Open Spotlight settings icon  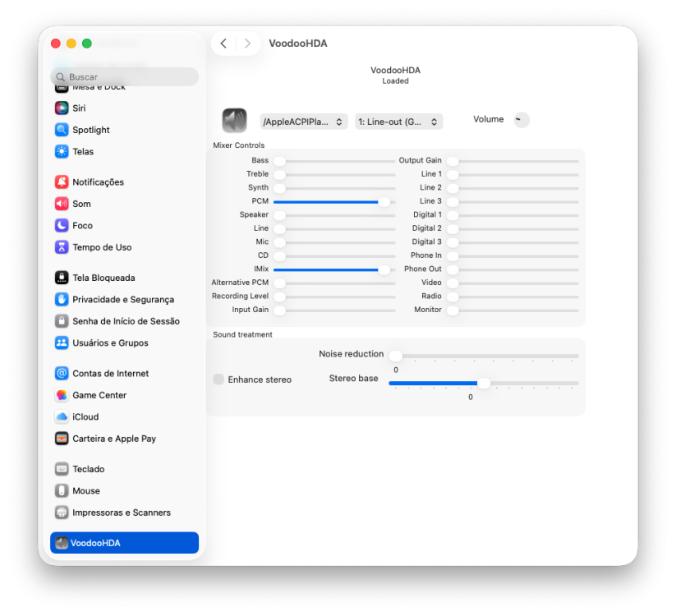click(x=62, y=129)
